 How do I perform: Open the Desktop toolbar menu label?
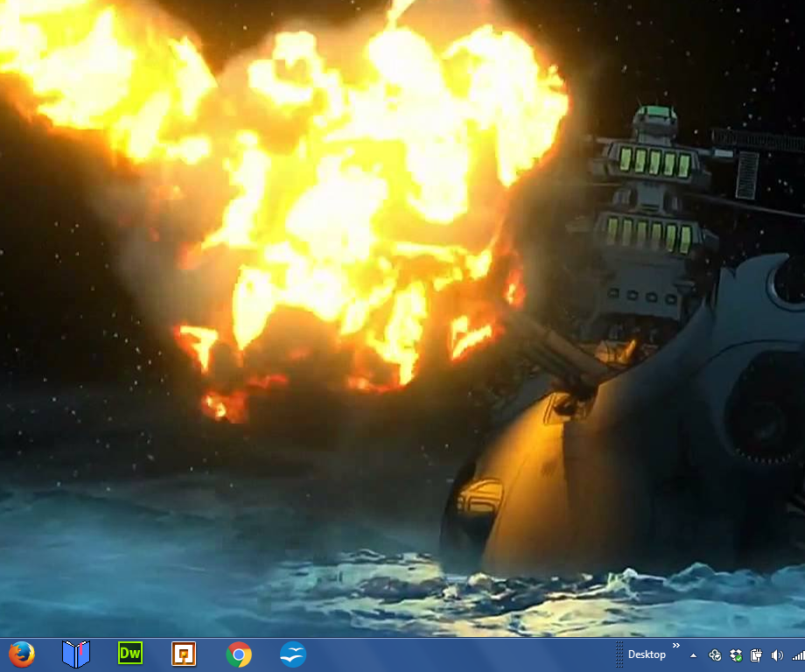[x=647, y=654]
